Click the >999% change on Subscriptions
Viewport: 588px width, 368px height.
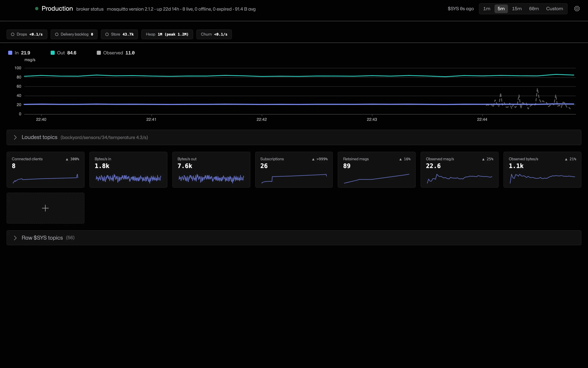point(322,159)
